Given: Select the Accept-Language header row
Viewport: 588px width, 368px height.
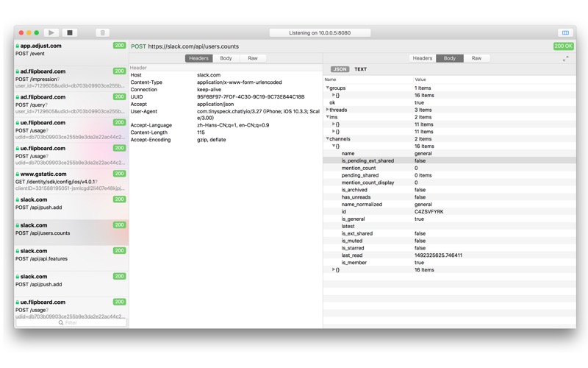Looking at the screenshot, I should coord(226,125).
